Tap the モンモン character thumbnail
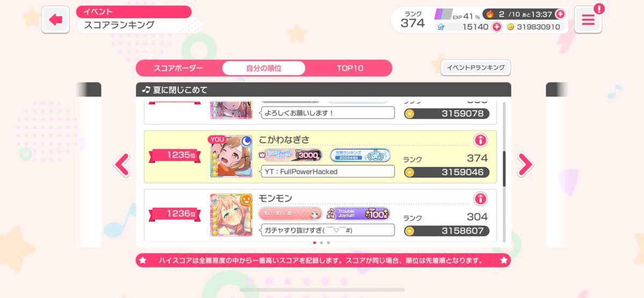The width and height of the screenshot is (644, 298). pyautogui.click(x=231, y=215)
